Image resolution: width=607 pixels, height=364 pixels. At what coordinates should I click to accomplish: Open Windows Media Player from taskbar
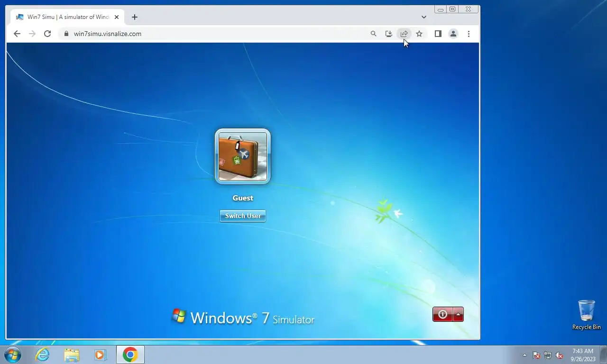pyautogui.click(x=101, y=355)
